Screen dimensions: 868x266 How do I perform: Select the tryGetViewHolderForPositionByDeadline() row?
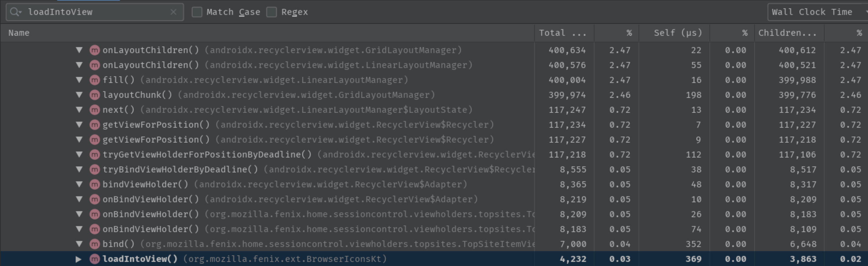click(319, 155)
